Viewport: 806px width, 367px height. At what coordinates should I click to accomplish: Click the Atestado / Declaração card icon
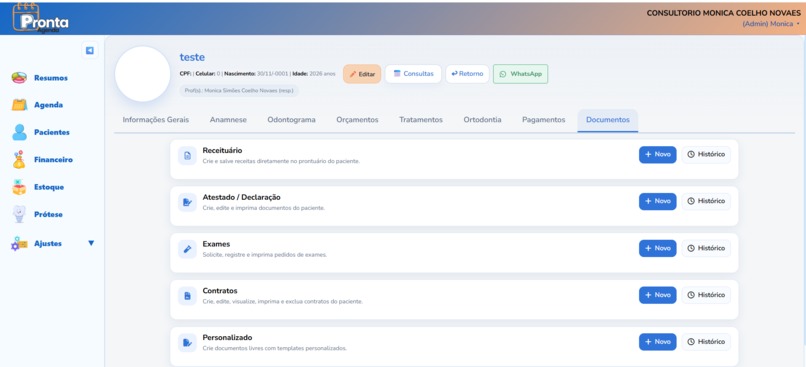pyautogui.click(x=187, y=203)
